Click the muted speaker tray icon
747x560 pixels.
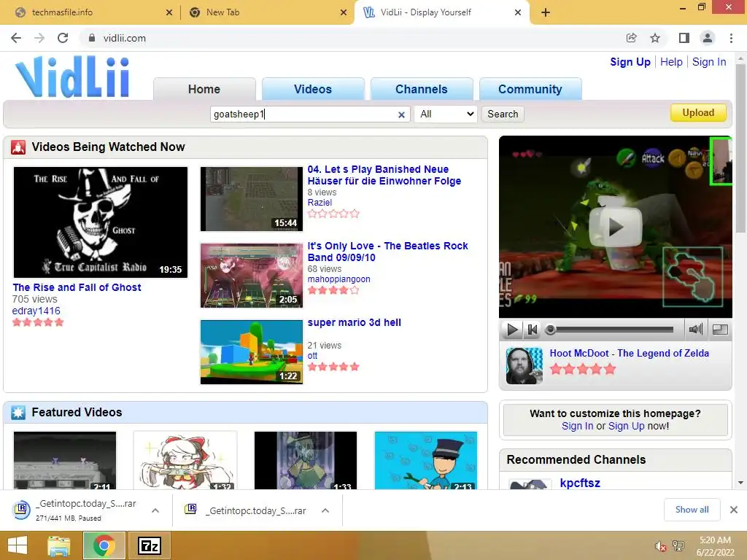coord(660,546)
